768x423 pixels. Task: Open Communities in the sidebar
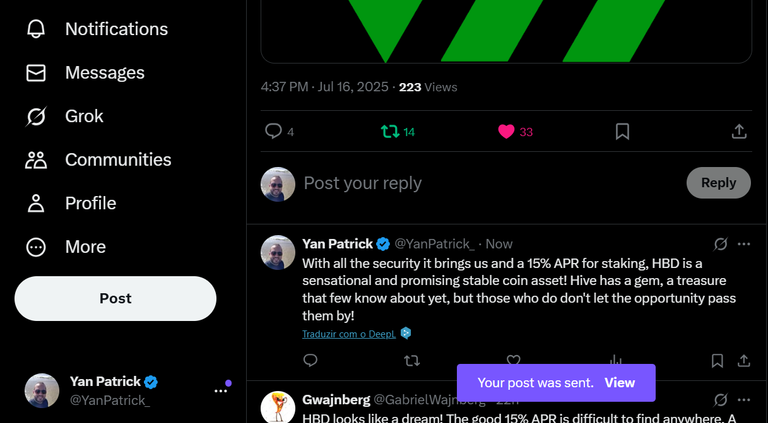(x=98, y=160)
